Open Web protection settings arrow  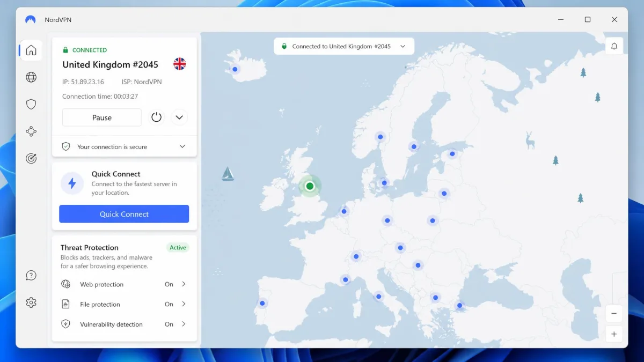(x=184, y=284)
